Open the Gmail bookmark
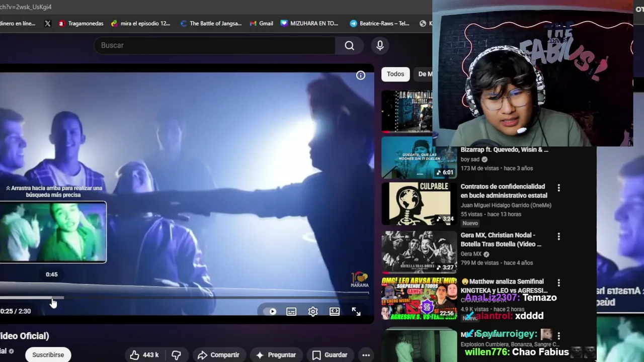This screenshot has width=644, height=362. pos(262,23)
